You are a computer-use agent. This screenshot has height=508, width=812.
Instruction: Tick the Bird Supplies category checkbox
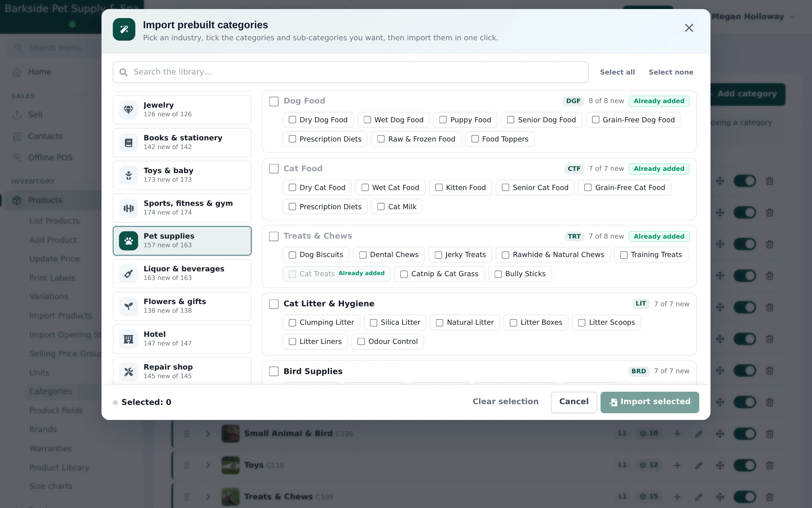pos(274,371)
